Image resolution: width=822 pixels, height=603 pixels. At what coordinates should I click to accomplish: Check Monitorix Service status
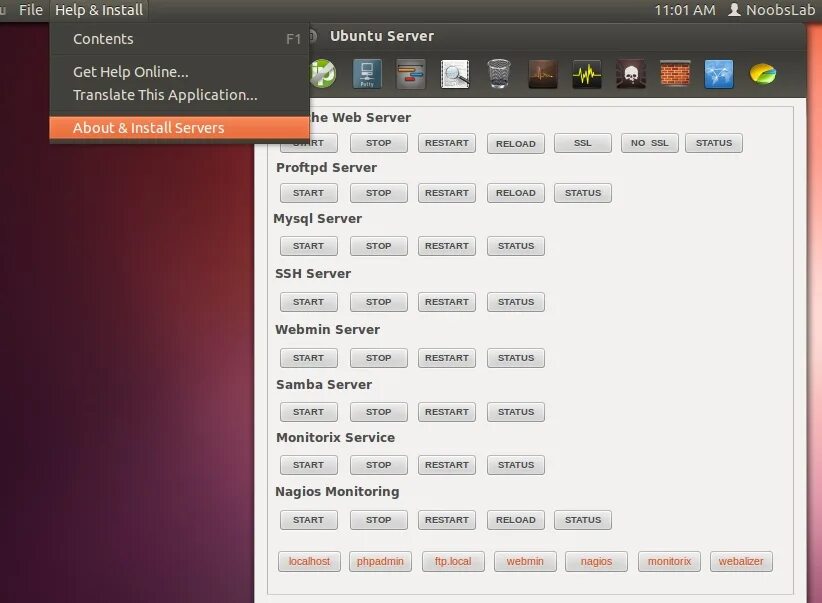coord(516,465)
